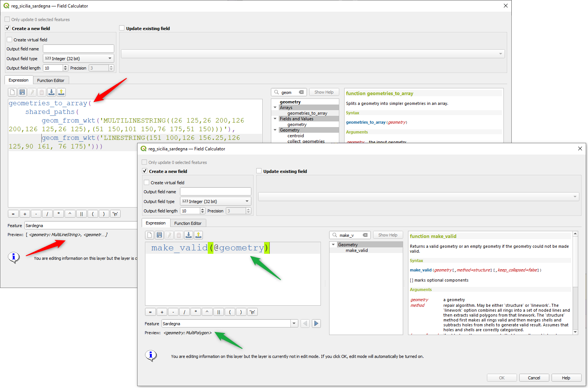Open the Feature dropdown showing Sardegna
588x388 pixels.
pos(294,324)
